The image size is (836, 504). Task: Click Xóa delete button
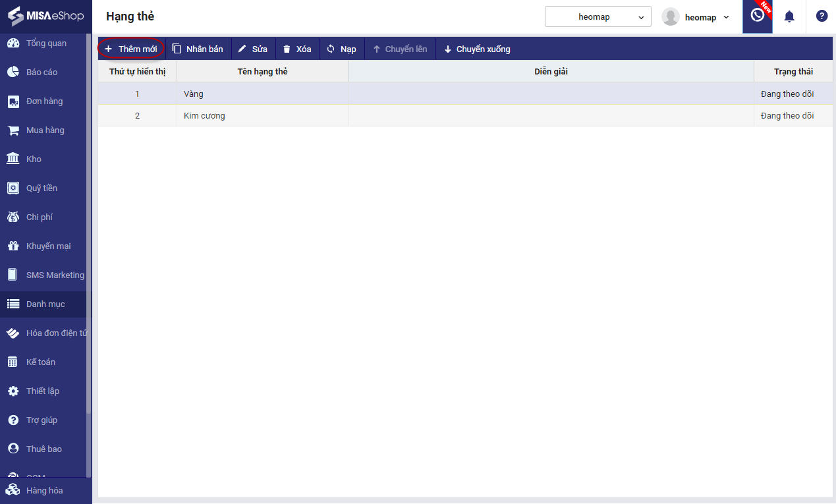click(x=297, y=49)
